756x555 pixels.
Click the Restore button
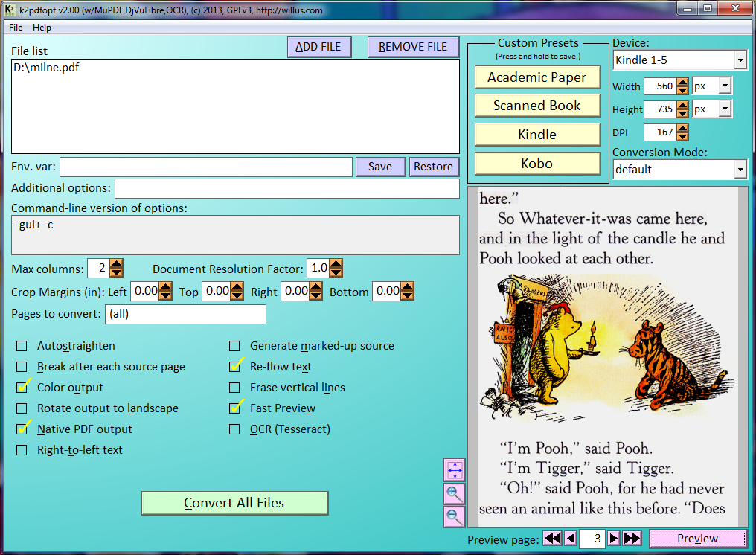[434, 167]
